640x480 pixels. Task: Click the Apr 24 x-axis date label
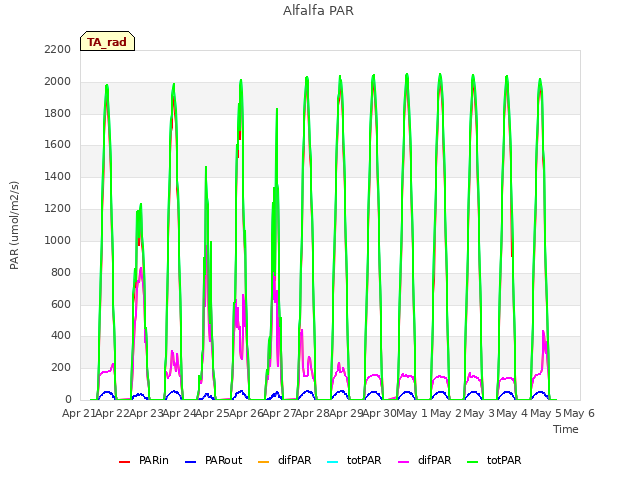click(x=179, y=413)
